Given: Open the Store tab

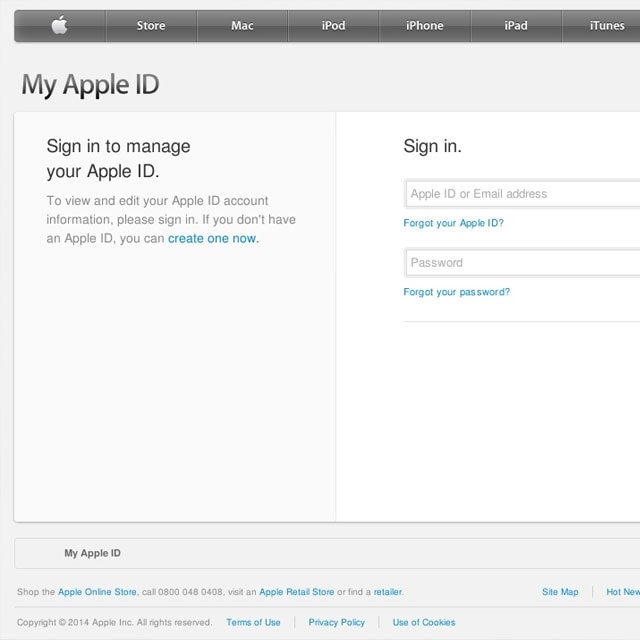Looking at the screenshot, I should click(151, 26).
